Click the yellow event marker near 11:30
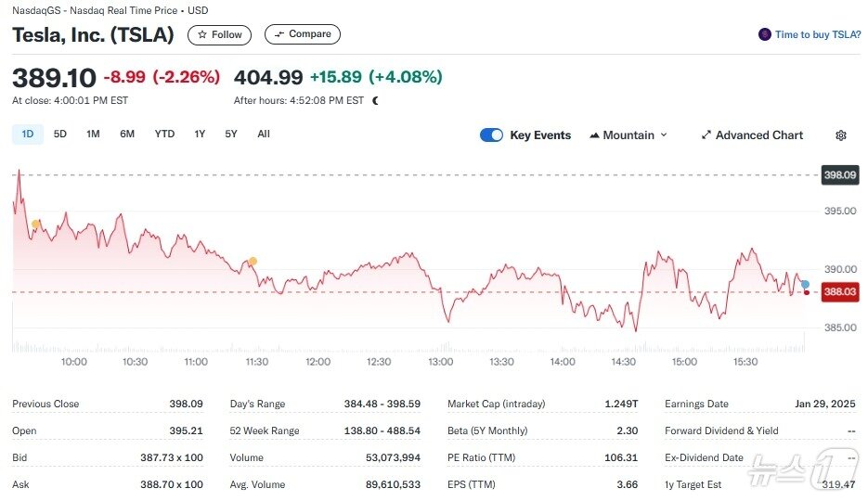 click(253, 262)
